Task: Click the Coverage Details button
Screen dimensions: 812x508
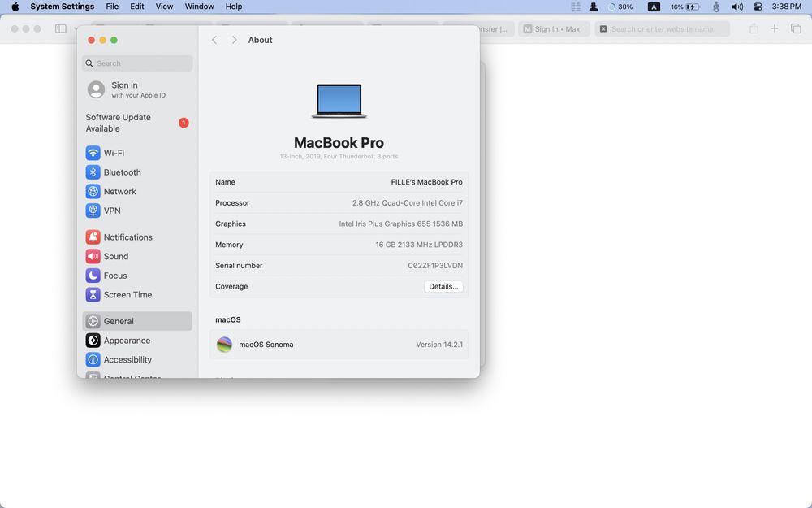Action: (443, 286)
